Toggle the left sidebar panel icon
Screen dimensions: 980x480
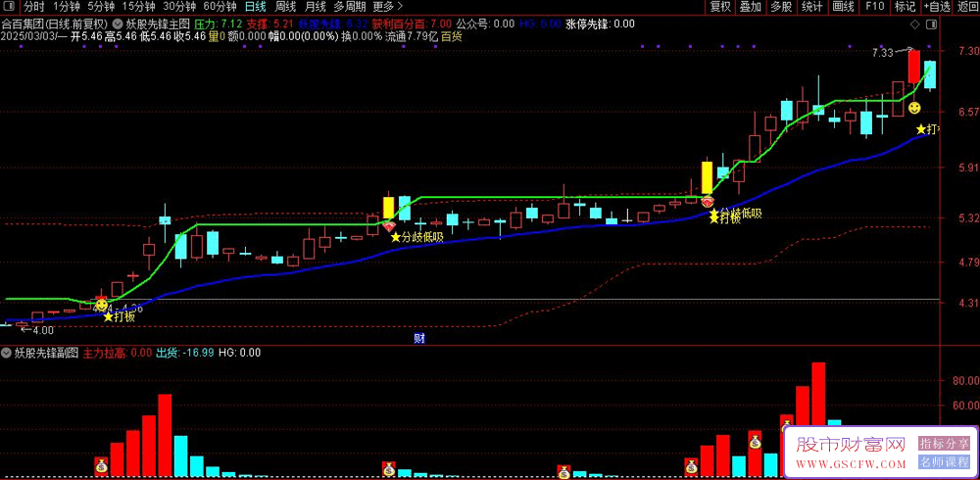[x=11, y=7]
